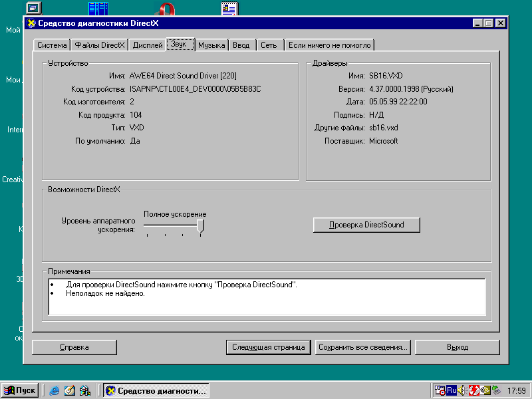Open Справка help button

74,347
